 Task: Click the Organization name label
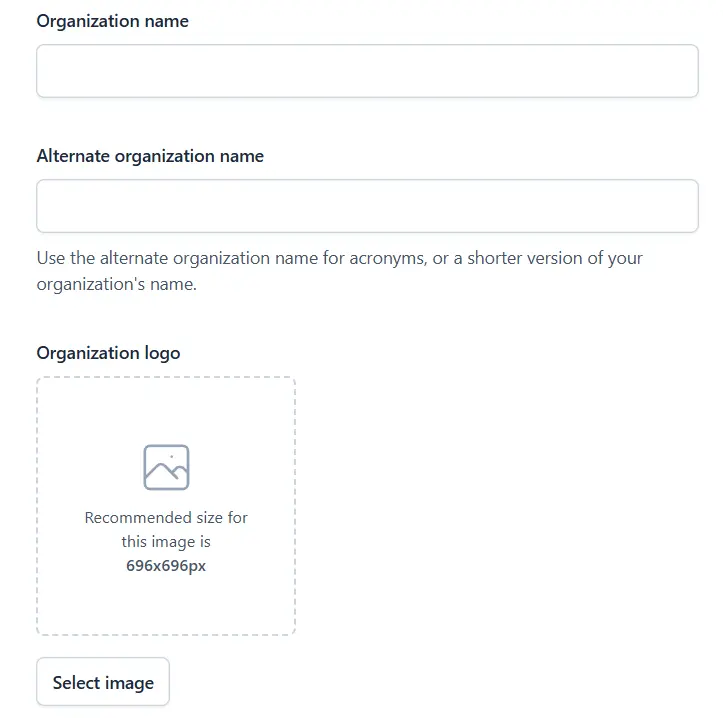point(112,21)
